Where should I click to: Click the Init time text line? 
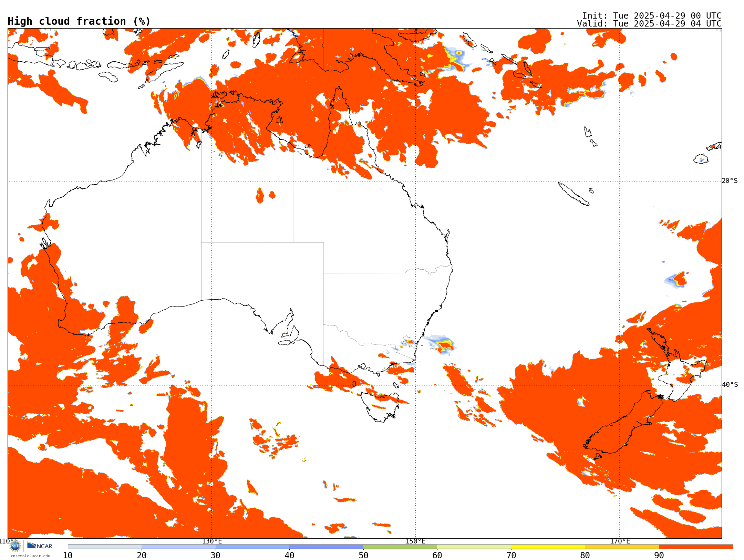(652, 16)
